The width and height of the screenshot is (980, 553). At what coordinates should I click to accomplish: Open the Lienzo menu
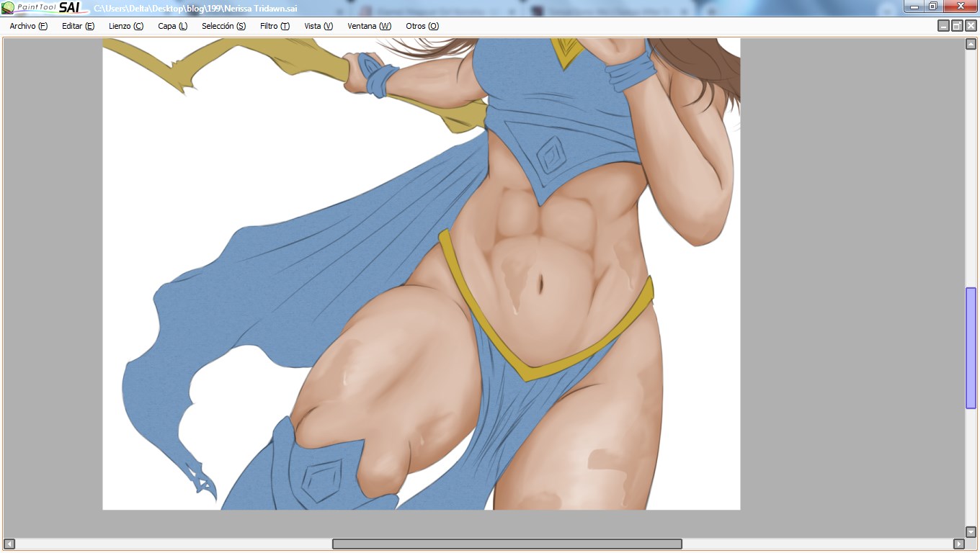pos(126,26)
